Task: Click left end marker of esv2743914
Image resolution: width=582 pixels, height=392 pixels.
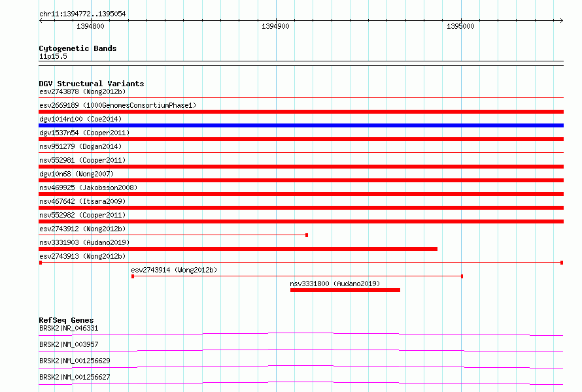Action: (133, 276)
